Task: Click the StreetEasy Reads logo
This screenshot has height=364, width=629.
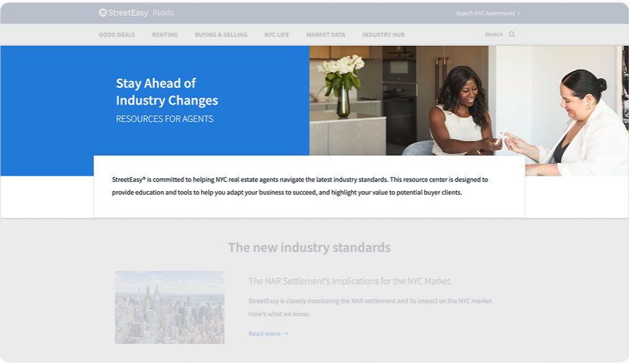Action: pos(136,13)
